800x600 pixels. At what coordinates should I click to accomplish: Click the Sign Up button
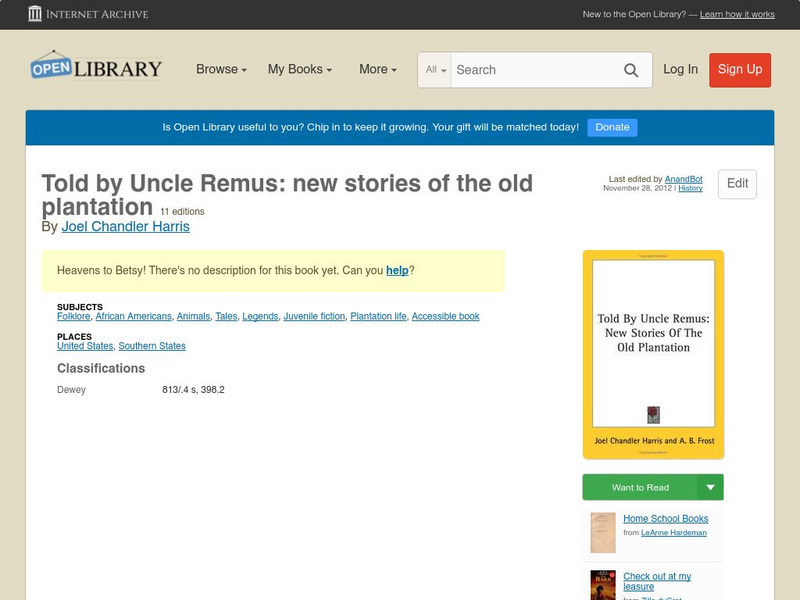(x=739, y=70)
